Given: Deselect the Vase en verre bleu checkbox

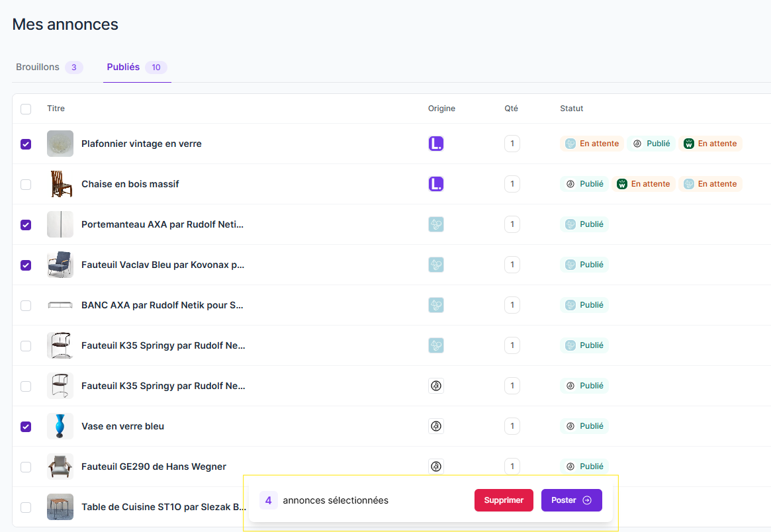Looking at the screenshot, I should pos(26,427).
